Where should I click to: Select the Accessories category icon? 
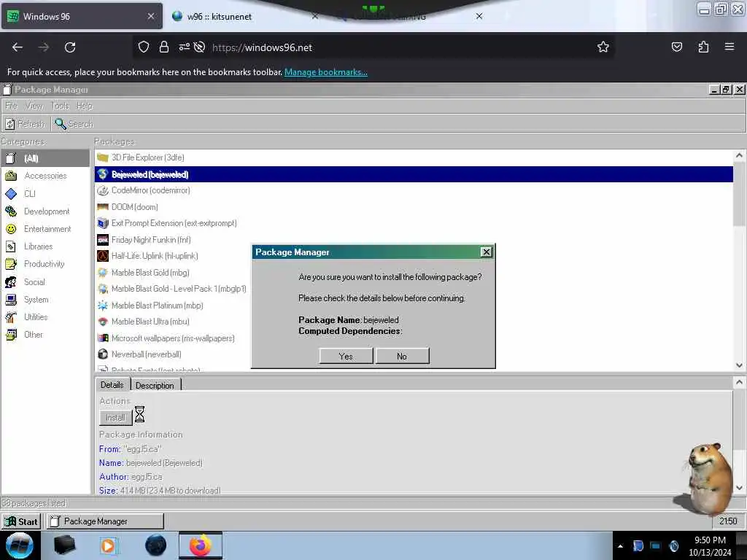11,176
